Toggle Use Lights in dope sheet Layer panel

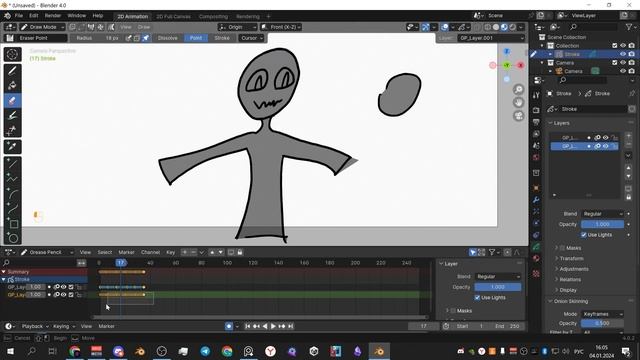click(x=477, y=298)
